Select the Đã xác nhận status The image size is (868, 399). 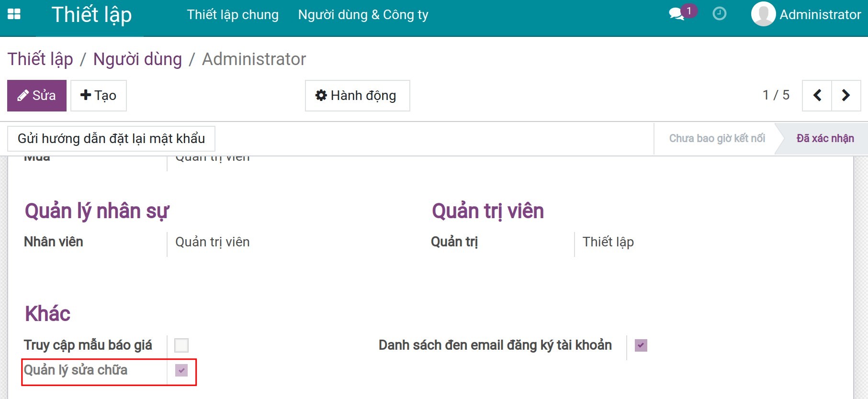[825, 138]
